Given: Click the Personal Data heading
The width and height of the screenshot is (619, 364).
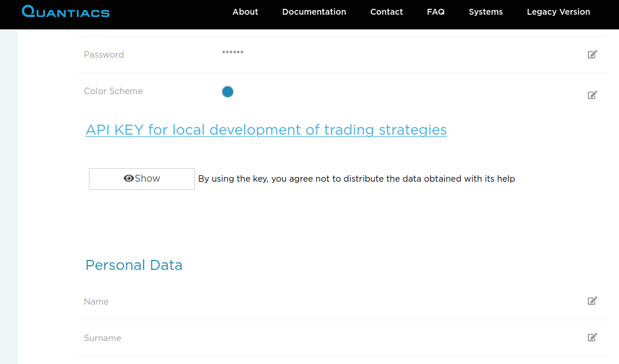Looking at the screenshot, I should click(134, 265).
